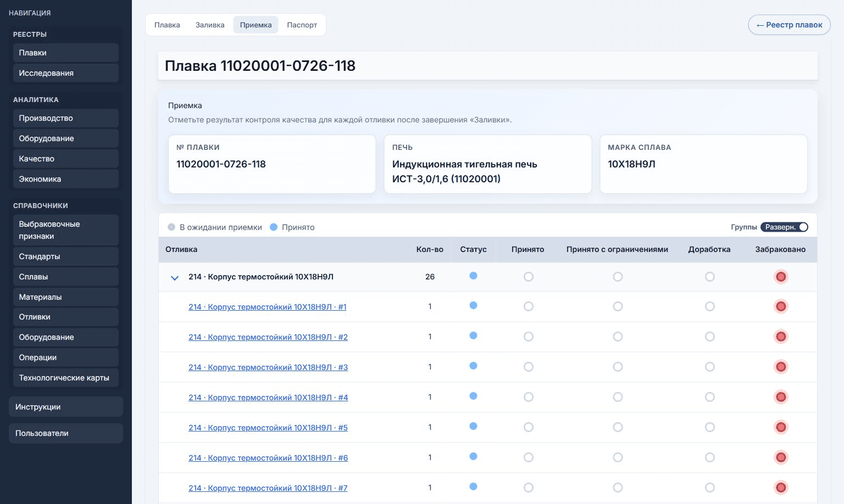Toggle the Группы Разверн. switch
The height and width of the screenshot is (504, 844).
[x=784, y=227]
